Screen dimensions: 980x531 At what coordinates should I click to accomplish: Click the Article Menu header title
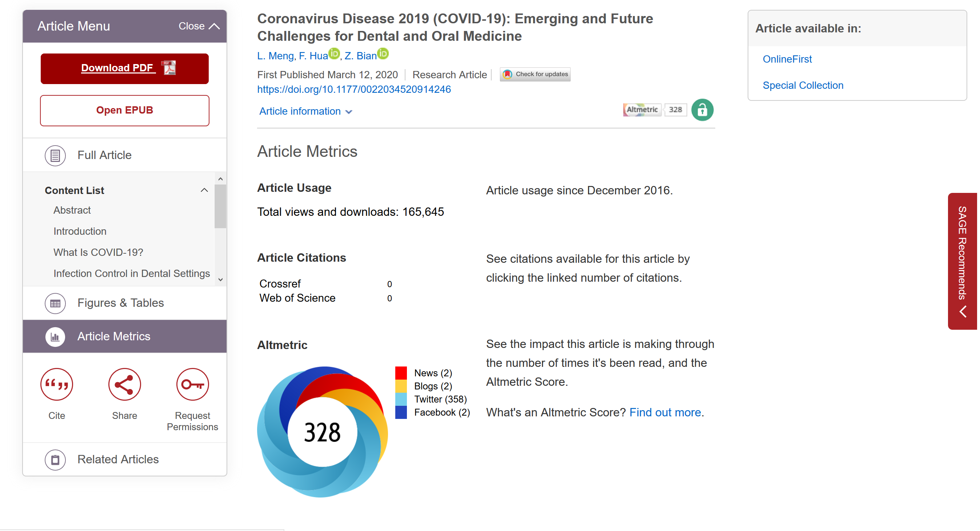point(73,26)
